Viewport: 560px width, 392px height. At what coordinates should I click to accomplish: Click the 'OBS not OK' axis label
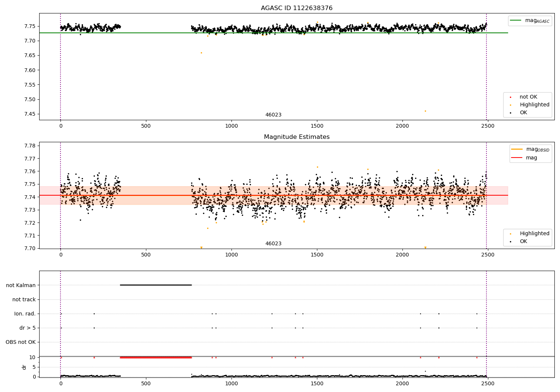pyautogui.click(x=21, y=342)
